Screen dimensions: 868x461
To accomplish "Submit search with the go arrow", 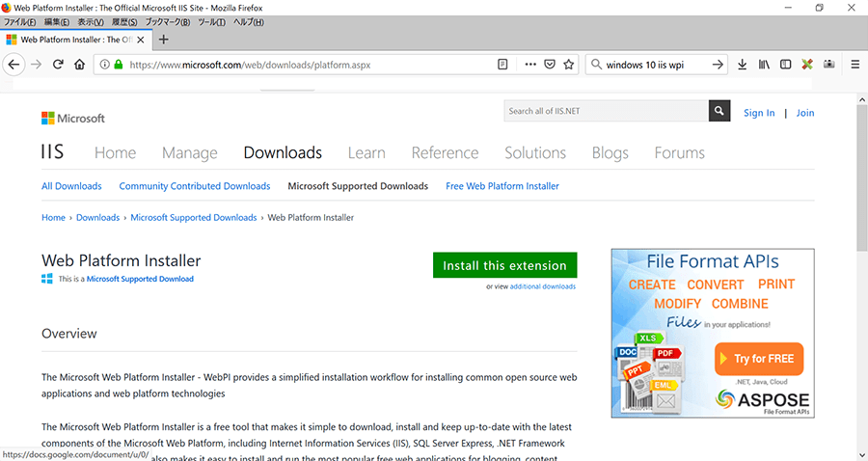I will [x=718, y=65].
